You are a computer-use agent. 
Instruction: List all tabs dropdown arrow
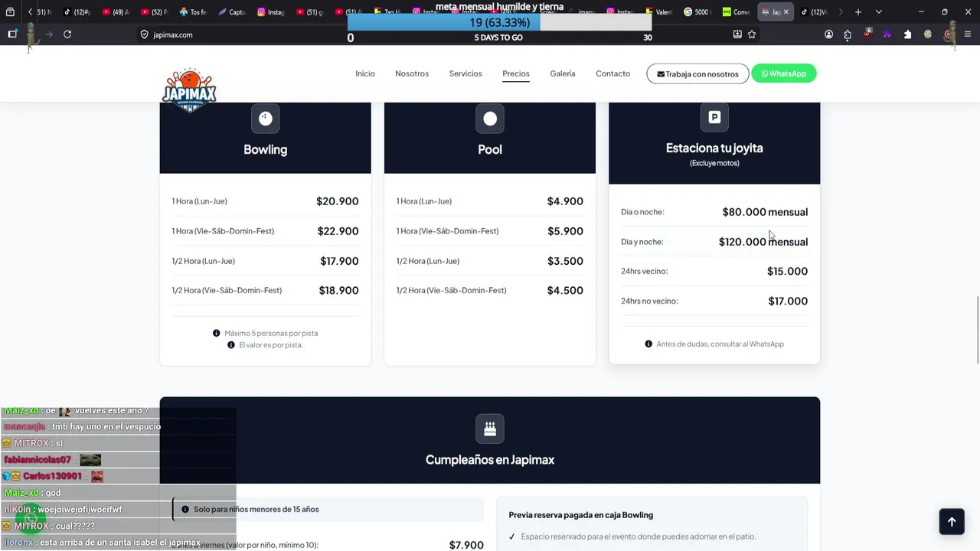[x=878, y=12]
